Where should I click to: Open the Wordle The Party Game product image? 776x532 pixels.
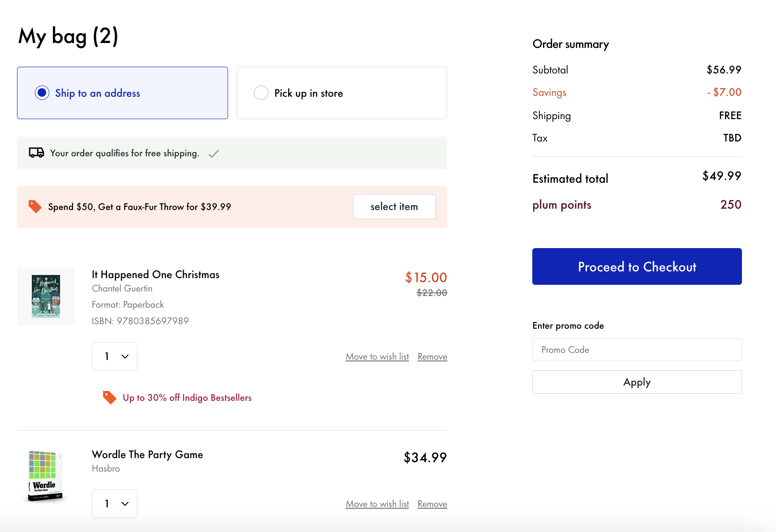point(44,476)
